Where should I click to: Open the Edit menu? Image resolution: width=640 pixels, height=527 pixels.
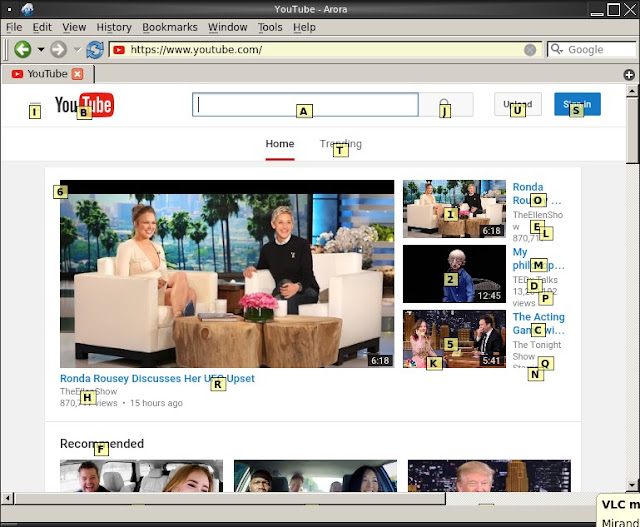point(42,27)
